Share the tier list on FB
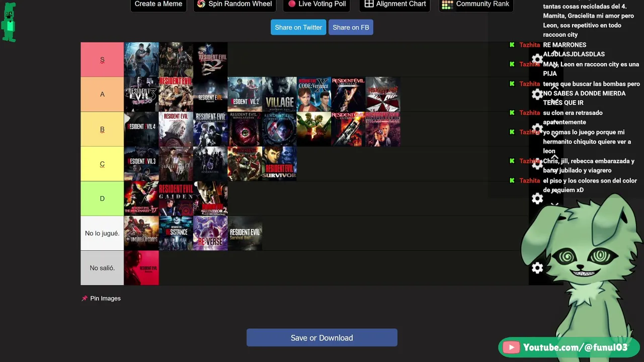Screen dimensions: 644x362 pyautogui.click(x=351, y=28)
